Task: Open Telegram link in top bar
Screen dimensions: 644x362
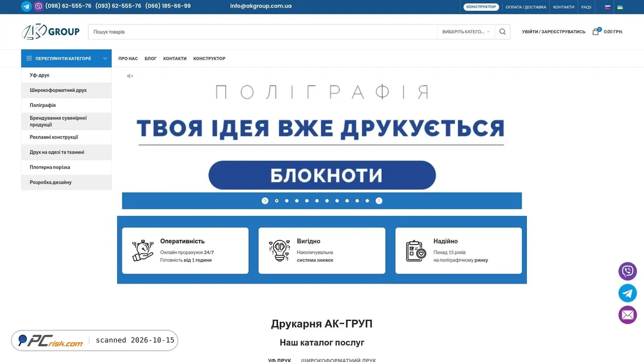Action: 26,6
